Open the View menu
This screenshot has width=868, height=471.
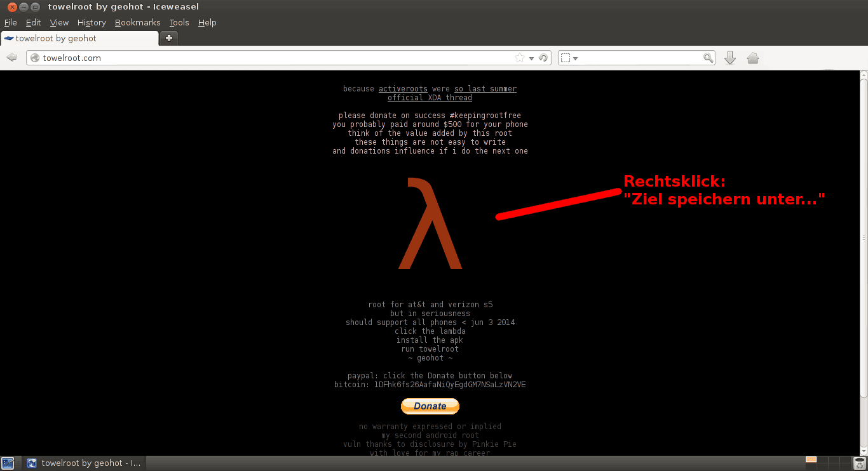point(59,22)
